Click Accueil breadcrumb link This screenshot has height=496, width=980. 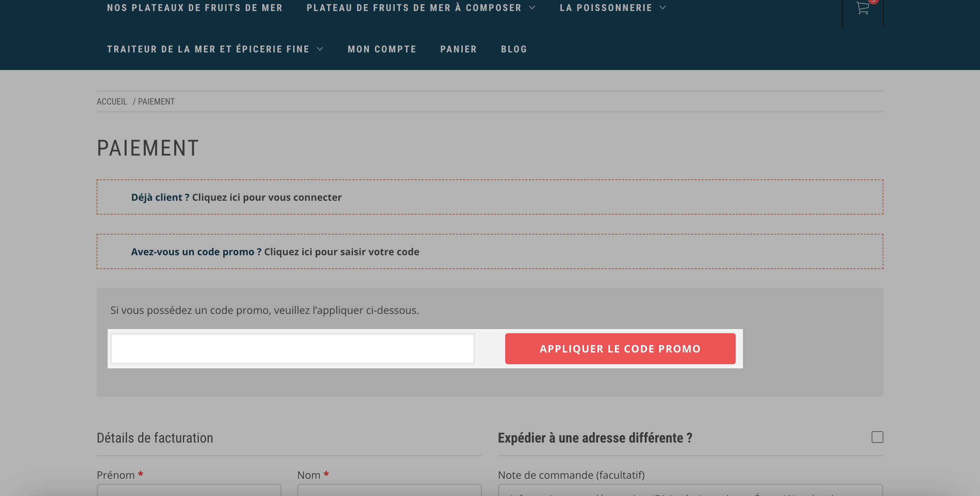[112, 101]
